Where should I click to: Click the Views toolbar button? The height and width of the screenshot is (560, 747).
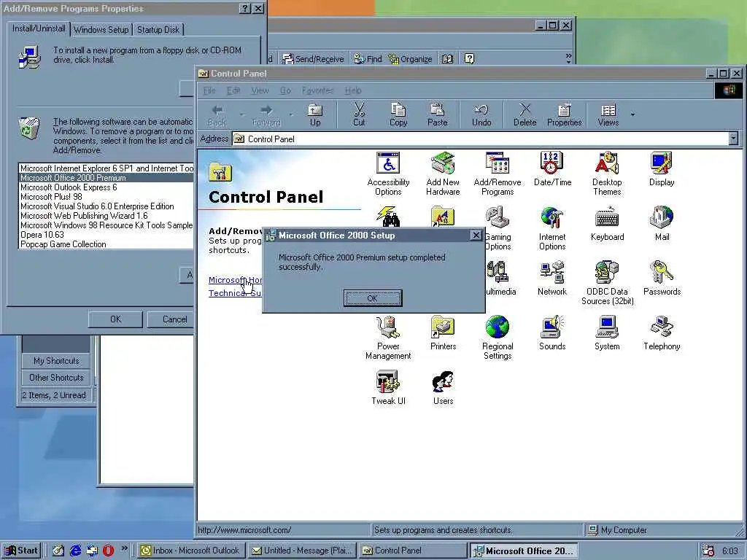(608, 114)
